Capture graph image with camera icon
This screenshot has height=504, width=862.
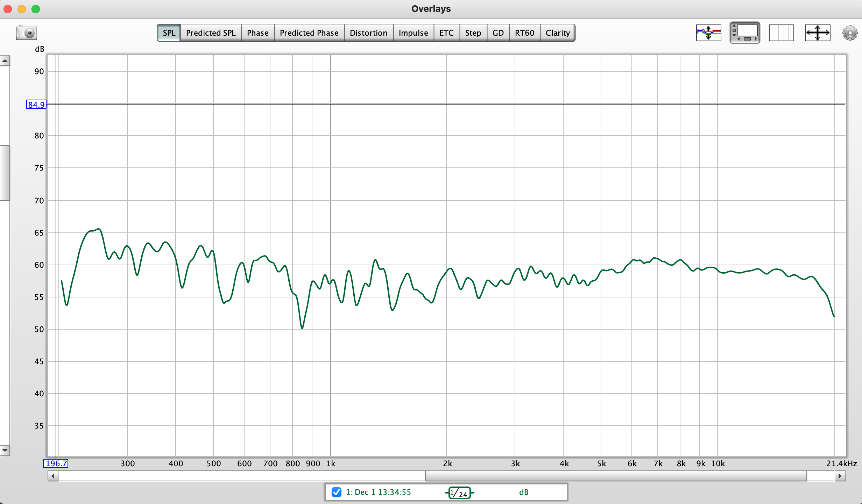(26, 33)
